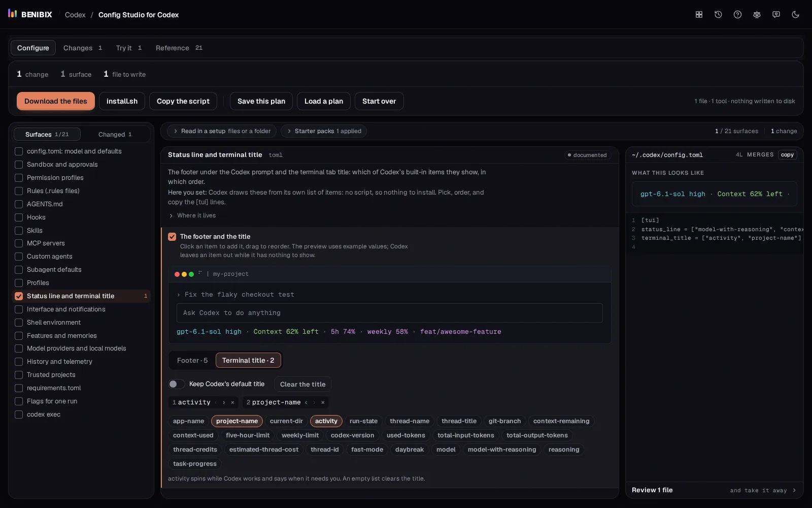Viewport: 812px width, 508px height.
Task: Click the help question-mark icon
Action: (x=737, y=15)
